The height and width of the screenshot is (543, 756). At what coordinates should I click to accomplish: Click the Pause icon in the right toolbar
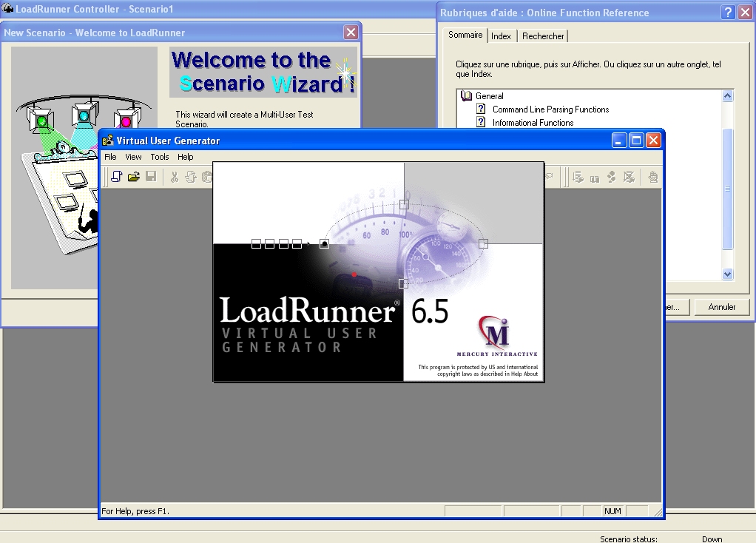(x=595, y=178)
